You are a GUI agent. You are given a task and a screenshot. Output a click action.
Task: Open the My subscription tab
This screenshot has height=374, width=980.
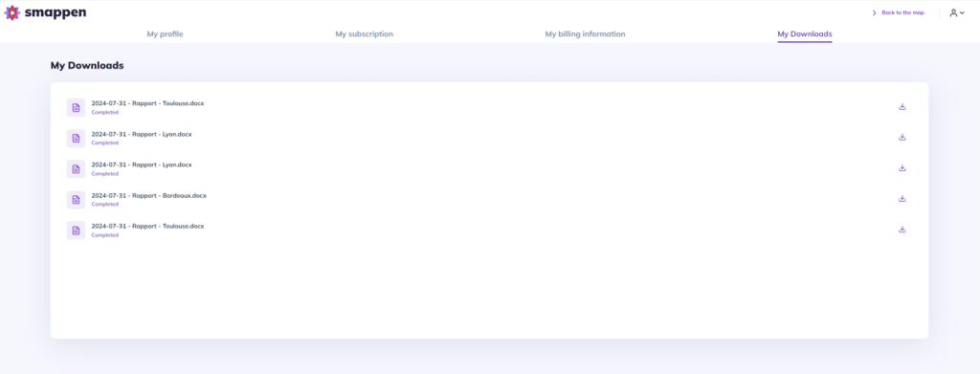365,33
